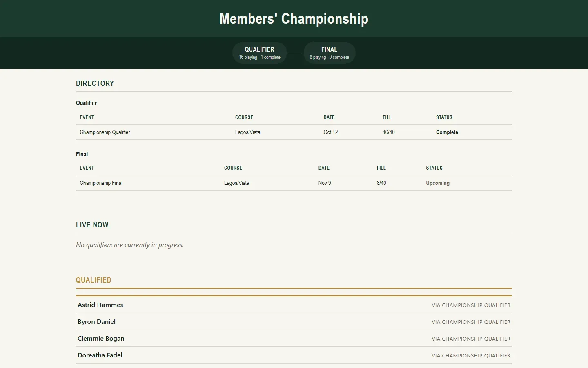Screen dimensions: 588x368
Task: Open the Championship Qualifier event row
Action: 294,132
